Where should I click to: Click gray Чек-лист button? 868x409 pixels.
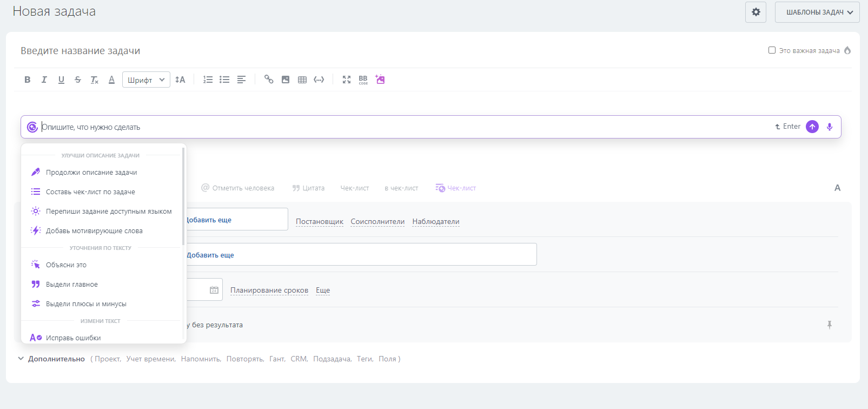(355, 188)
